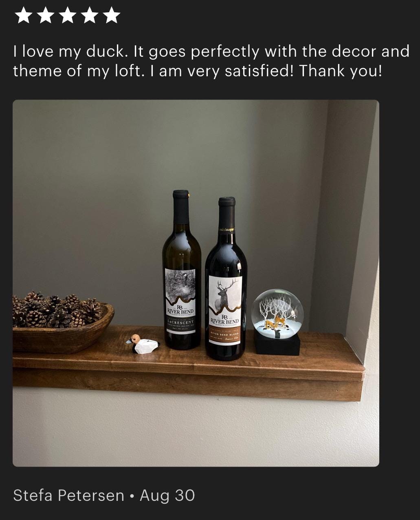Image resolution: width=420 pixels, height=520 pixels.
Task: Click the snow globe's black base
Action: (277, 343)
